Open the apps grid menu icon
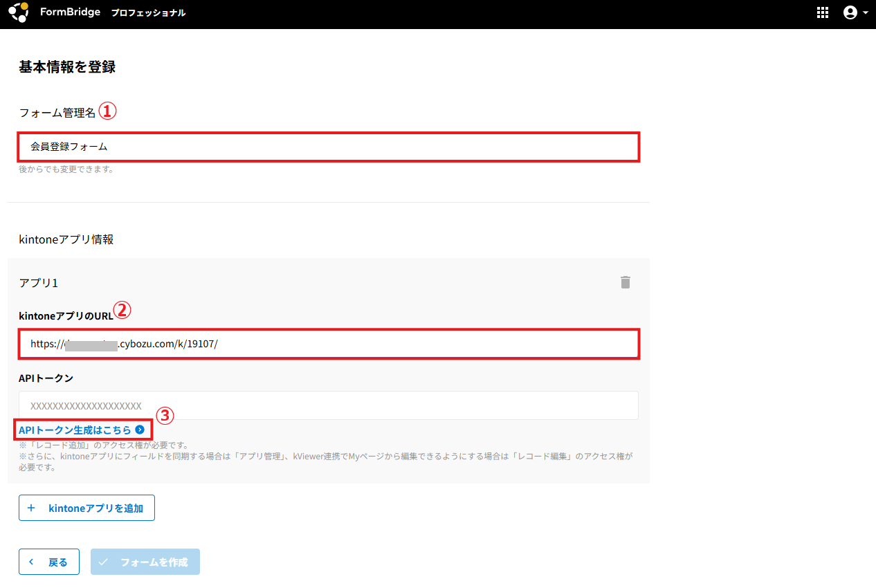Viewport: 876px width, 588px height. click(823, 12)
